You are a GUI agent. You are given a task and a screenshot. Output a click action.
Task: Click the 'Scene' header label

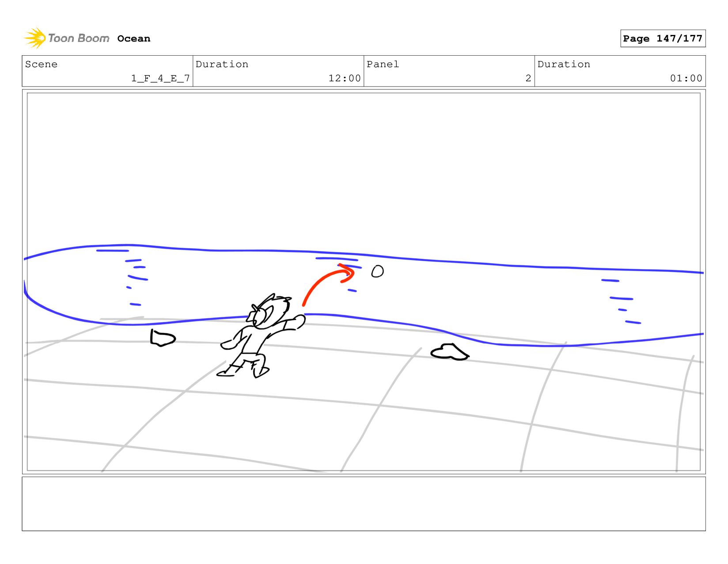[x=41, y=64]
